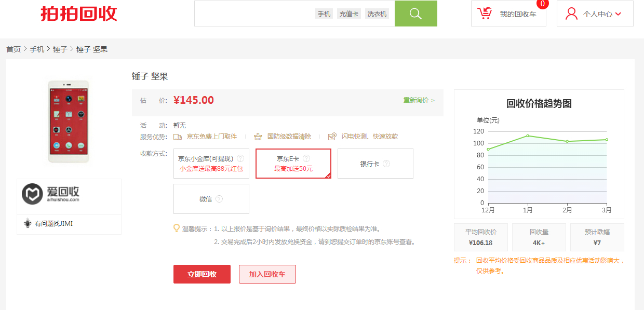Open the recycle cart icon

[485, 14]
